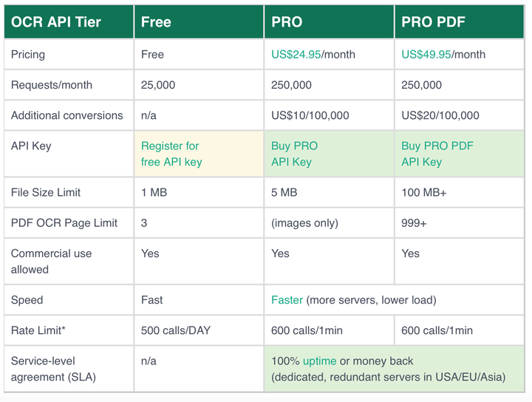532x402 pixels.
Task: Select the 999+ page limit cell
Action: [x=414, y=222]
